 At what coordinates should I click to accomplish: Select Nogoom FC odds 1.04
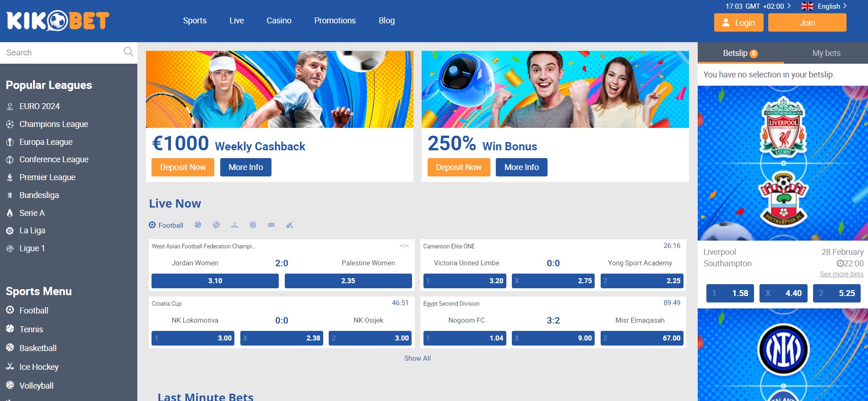pyautogui.click(x=465, y=338)
